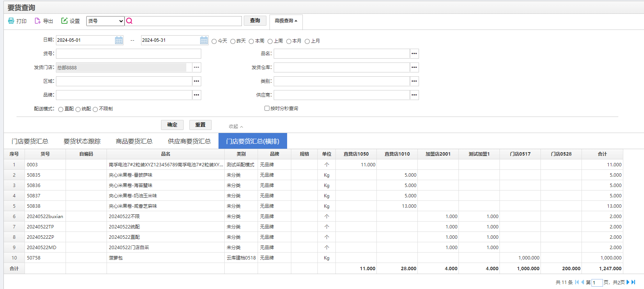This screenshot has width=644, height=289.
Task: Click 夹心米果卷-海苔蟹味 cell
Action: tap(166, 186)
